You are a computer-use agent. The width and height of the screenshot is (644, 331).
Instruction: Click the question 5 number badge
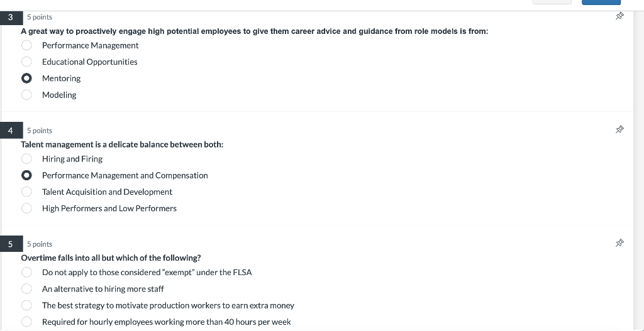coord(11,244)
